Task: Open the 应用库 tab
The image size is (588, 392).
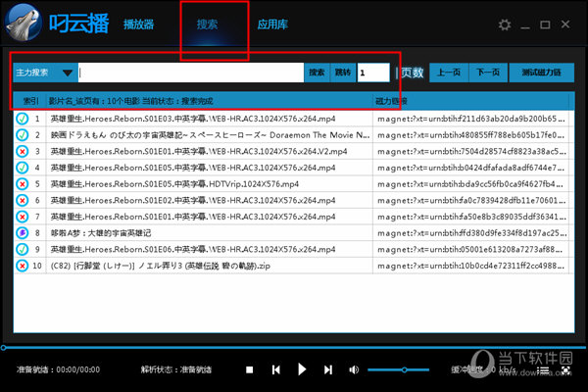Action: pos(272,24)
